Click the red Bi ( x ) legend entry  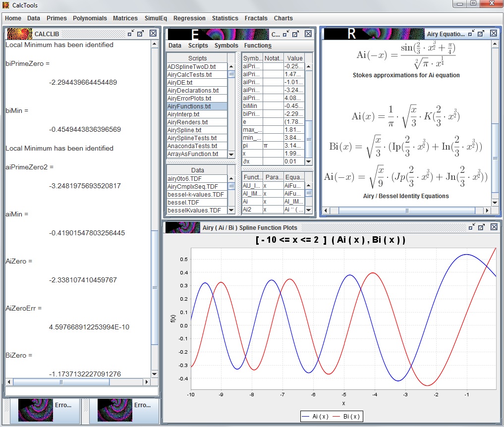[346, 417]
